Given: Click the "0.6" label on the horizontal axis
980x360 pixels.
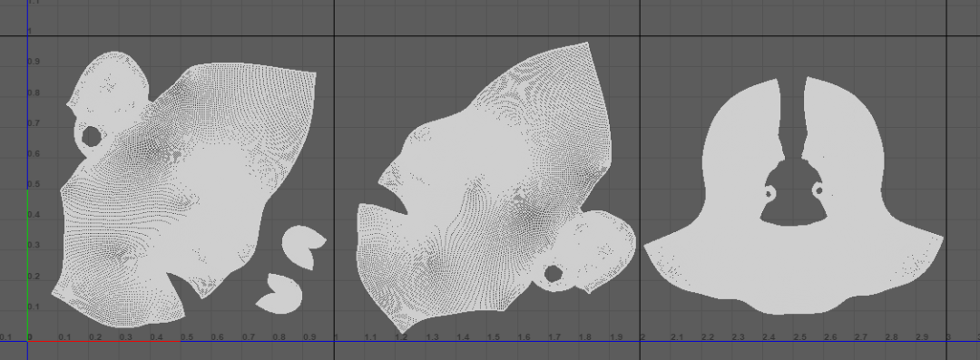Looking at the screenshot, I should point(218,337).
